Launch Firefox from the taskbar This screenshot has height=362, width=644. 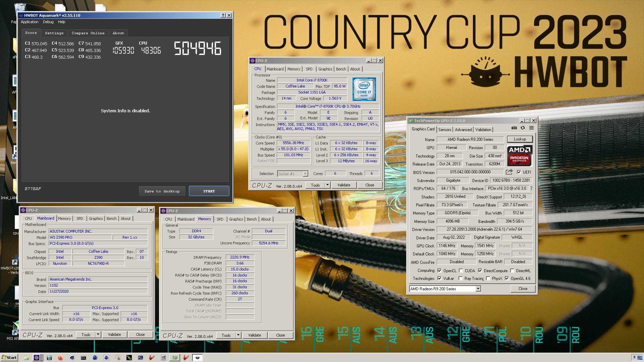(x=60, y=358)
